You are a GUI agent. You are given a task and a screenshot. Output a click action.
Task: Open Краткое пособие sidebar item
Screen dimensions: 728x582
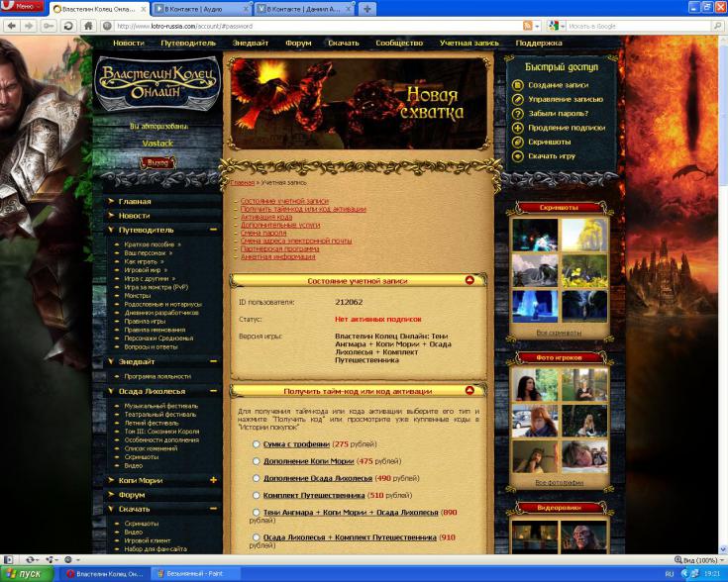149,244
